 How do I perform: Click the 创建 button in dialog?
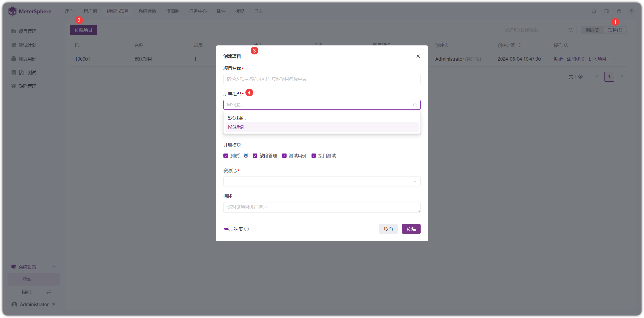click(411, 229)
